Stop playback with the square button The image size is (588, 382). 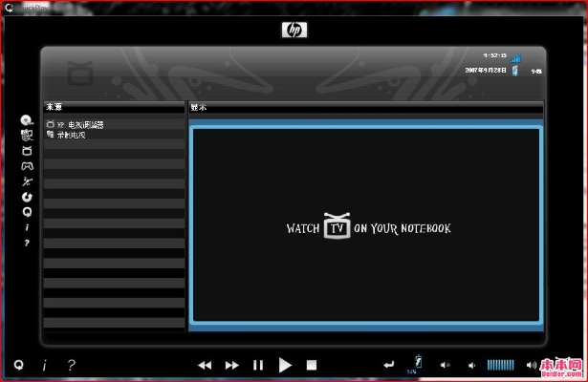[x=312, y=365]
